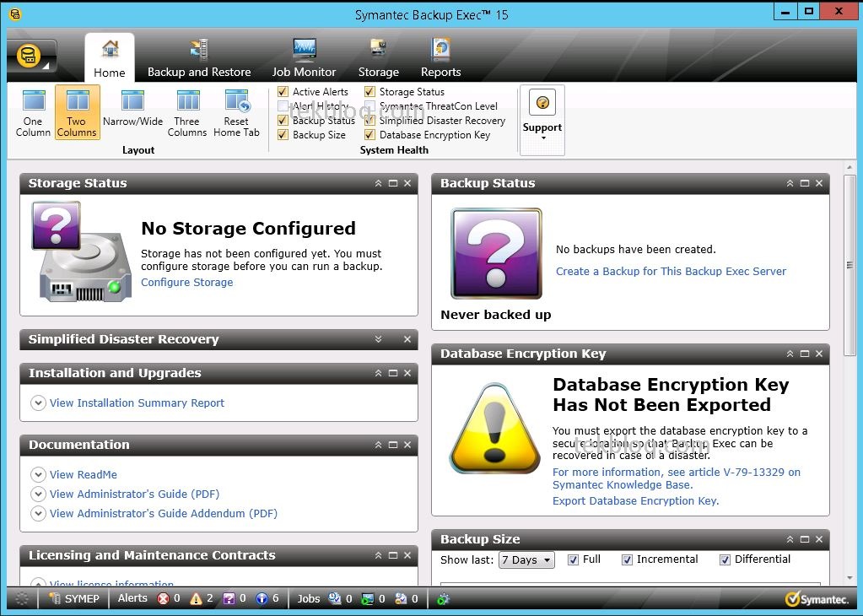
Task: Click error alerts icon in status bar
Action: pos(163,599)
